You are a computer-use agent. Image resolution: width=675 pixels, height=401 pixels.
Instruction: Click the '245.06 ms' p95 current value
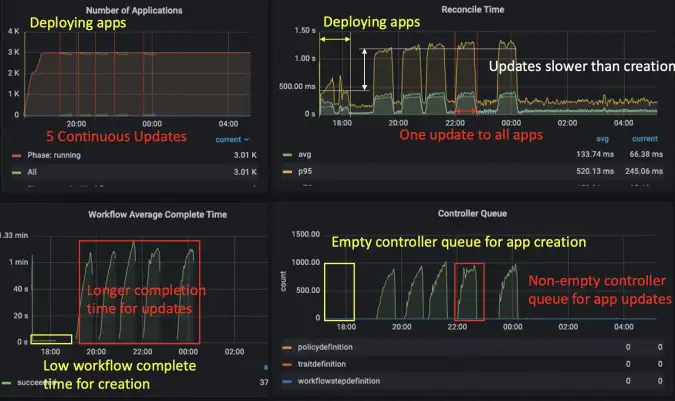[x=644, y=171]
